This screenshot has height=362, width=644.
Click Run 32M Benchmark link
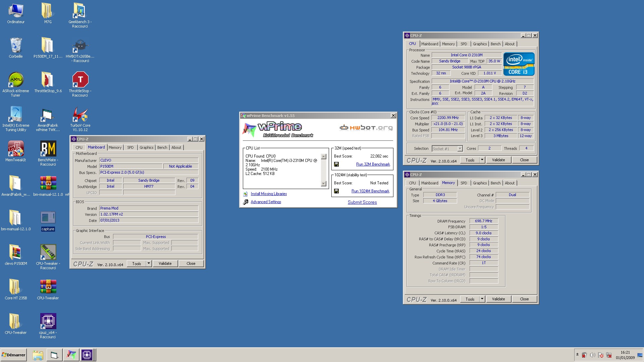click(373, 164)
